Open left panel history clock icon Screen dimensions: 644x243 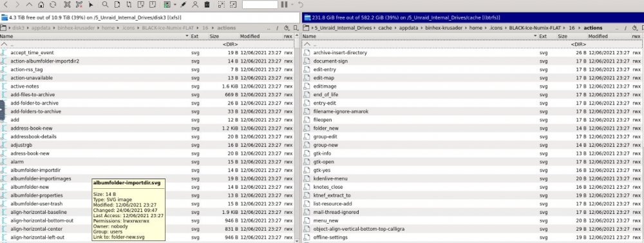287,28
